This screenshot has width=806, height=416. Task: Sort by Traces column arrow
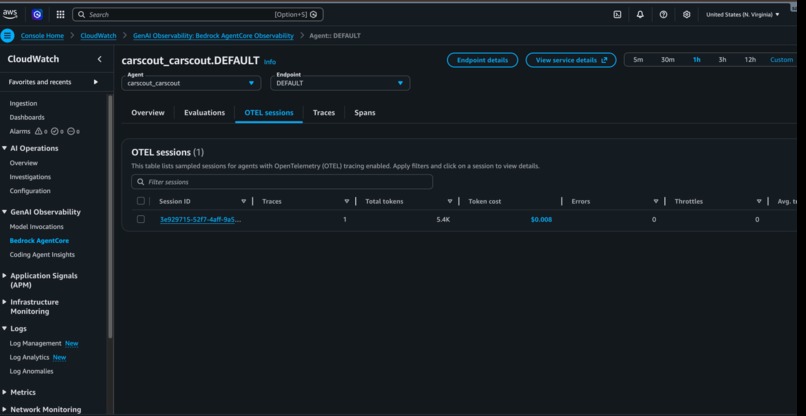pos(347,202)
